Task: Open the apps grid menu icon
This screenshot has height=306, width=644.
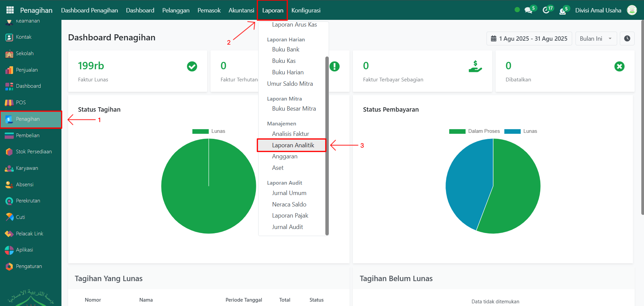Action: pos(10,10)
